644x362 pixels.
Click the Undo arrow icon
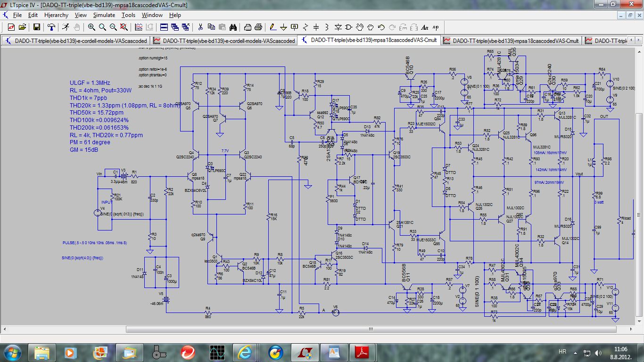tap(381, 27)
